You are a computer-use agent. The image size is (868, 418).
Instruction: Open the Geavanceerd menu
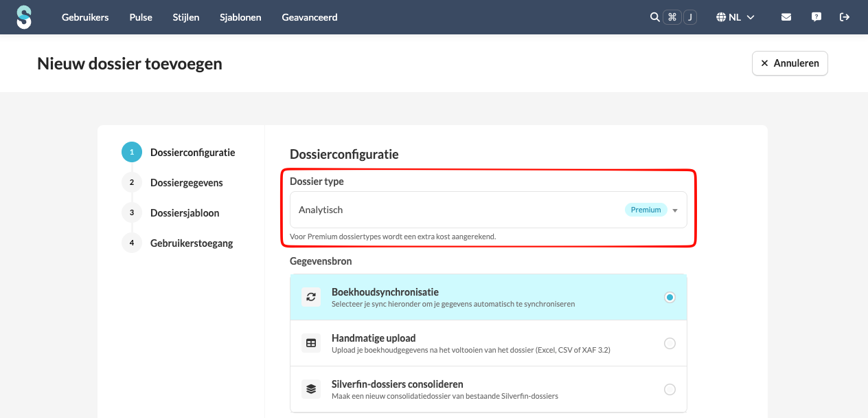310,17
